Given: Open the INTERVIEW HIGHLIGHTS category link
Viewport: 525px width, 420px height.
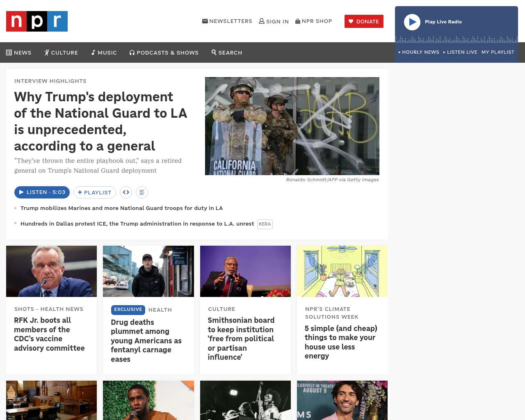Looking at the screenshot, I should 50,81.
